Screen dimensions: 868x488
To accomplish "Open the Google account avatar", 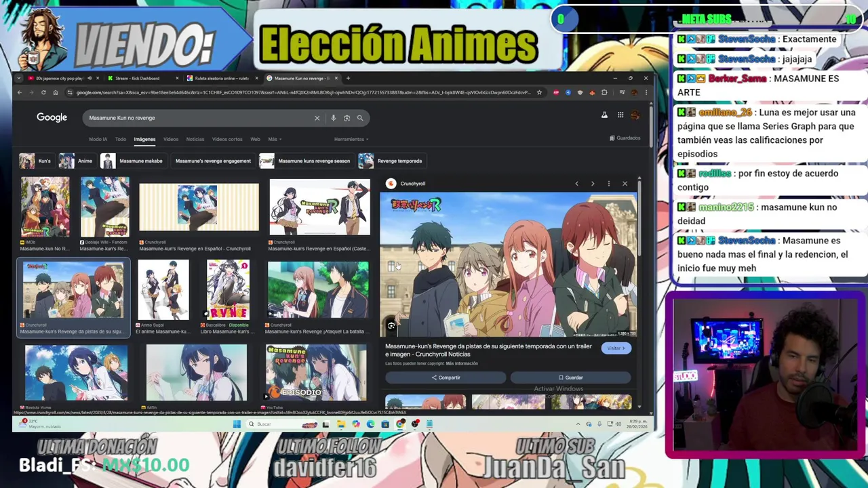I will (x=635, y=115).
